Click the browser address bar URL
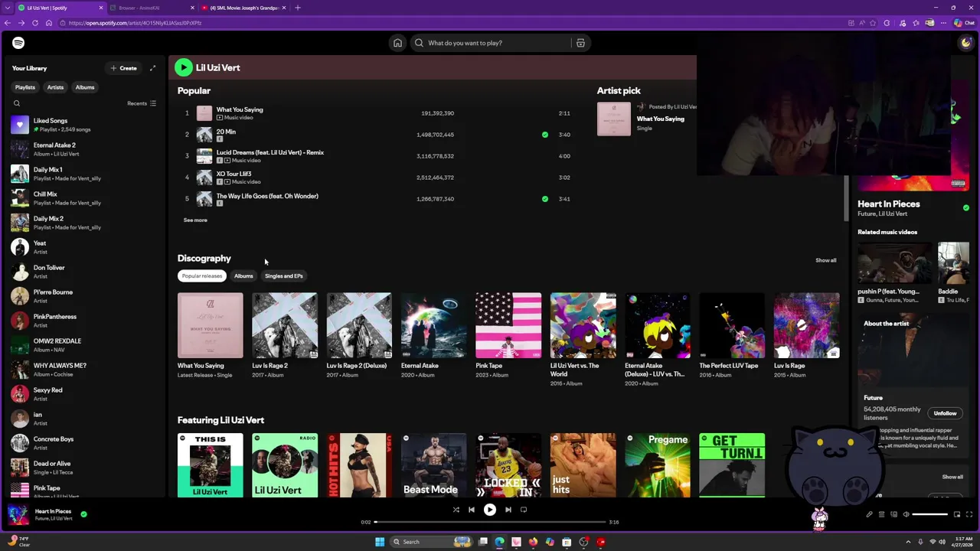The image size is (980, 551). 135,23
